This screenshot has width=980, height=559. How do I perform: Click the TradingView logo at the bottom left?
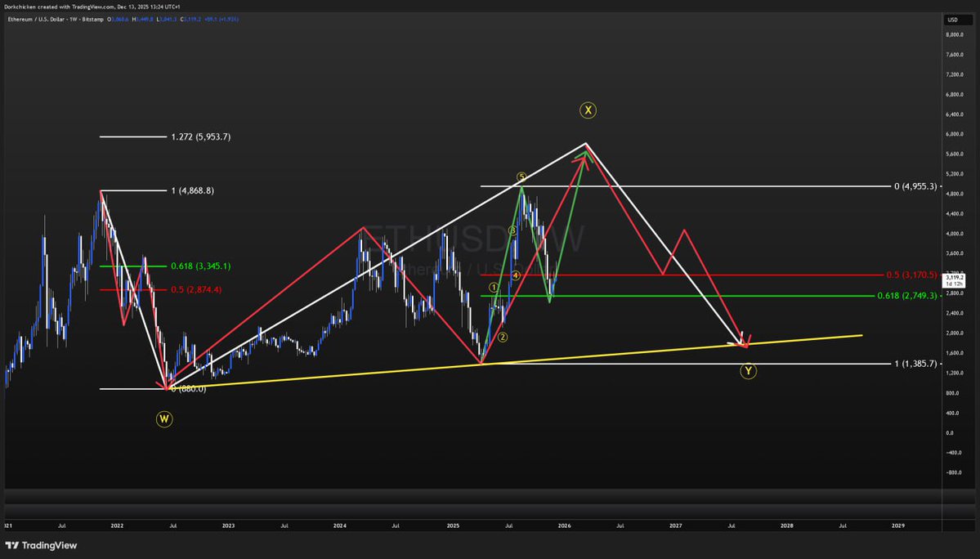pyautogui.click(x=41, y=545)
